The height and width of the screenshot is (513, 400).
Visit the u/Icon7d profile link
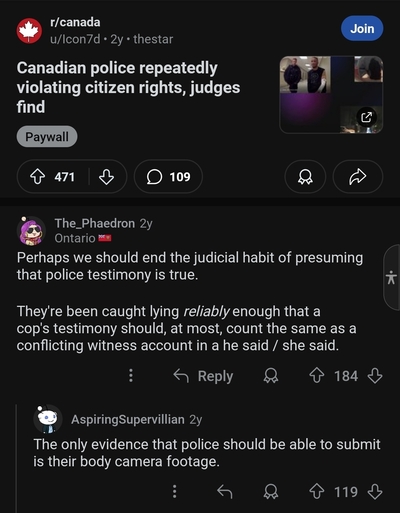75,39
